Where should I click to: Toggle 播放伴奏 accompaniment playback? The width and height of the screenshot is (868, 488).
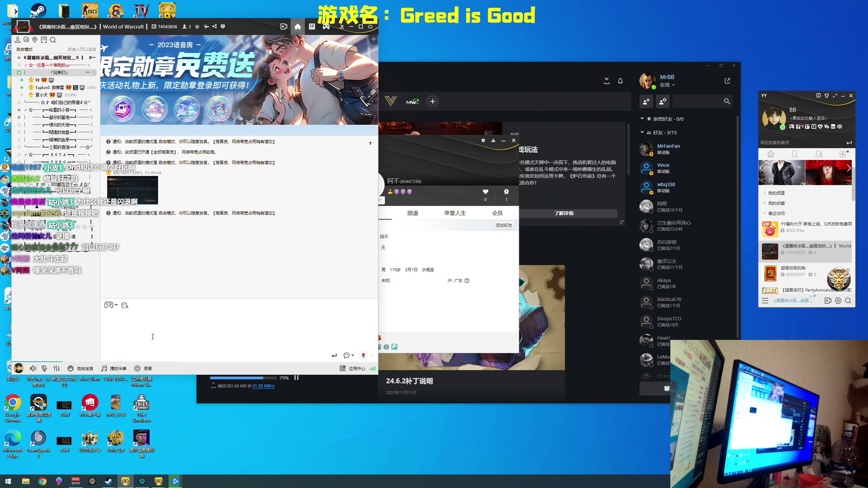(x=114, y=368)
